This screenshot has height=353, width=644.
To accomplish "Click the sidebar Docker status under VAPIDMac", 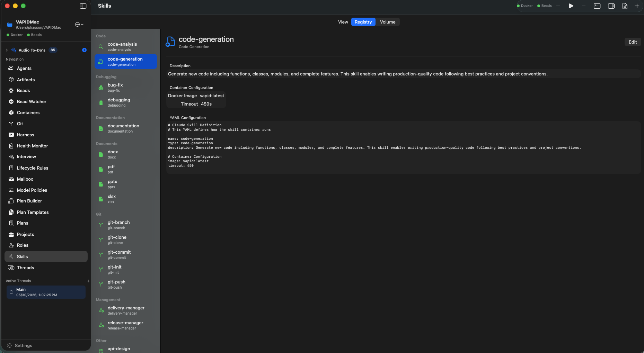I will pyautogui.click(x=15, y=35).
